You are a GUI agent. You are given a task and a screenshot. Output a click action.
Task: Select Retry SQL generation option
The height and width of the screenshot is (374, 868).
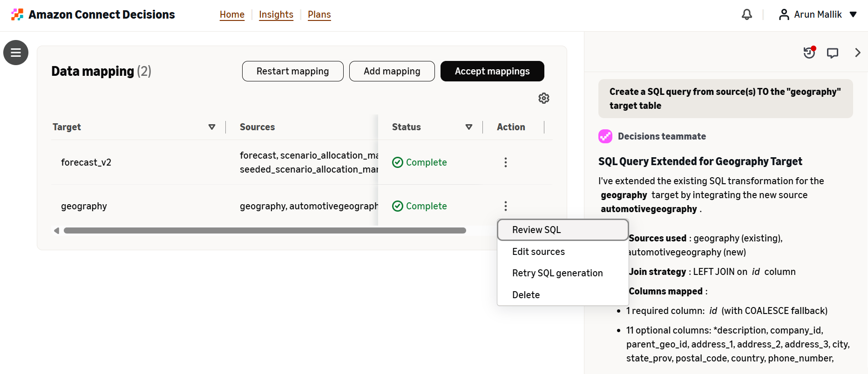tap(563, 273)
